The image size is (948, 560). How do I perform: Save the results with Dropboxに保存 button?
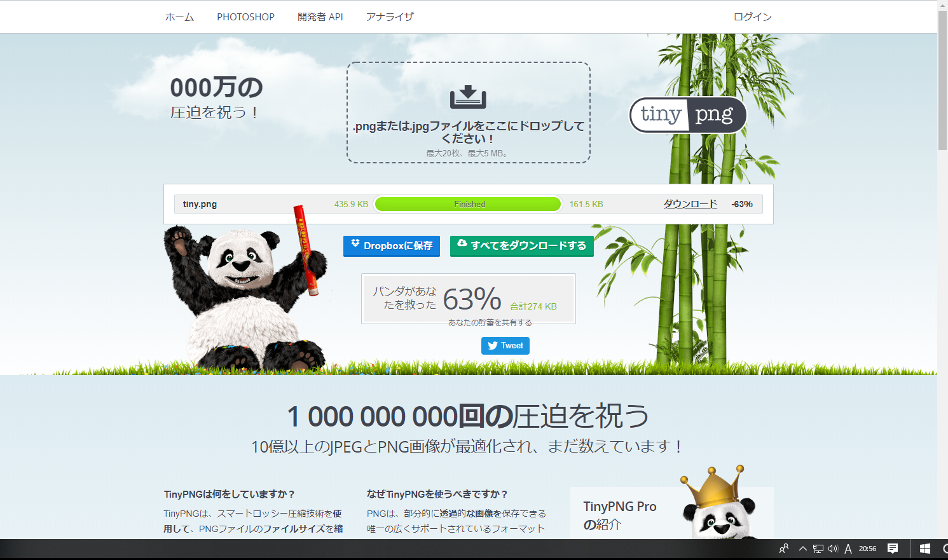click(392, 246)
